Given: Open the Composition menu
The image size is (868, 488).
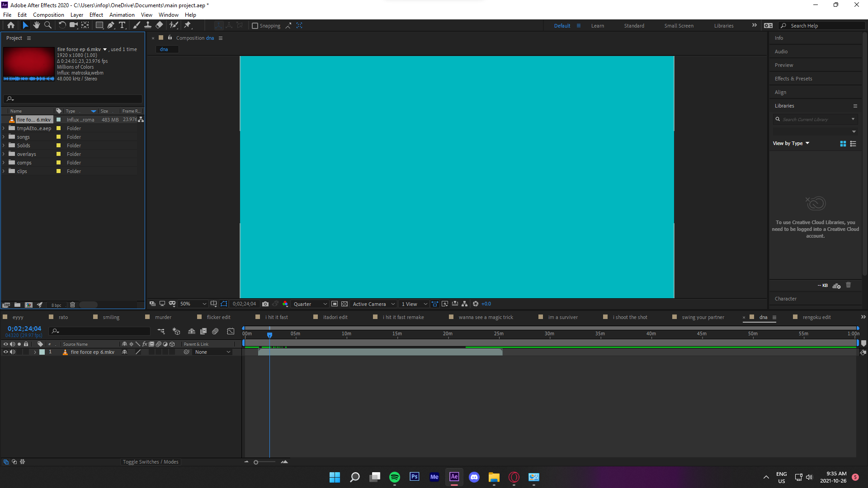Looking at the screenshot, I should 48,14.
